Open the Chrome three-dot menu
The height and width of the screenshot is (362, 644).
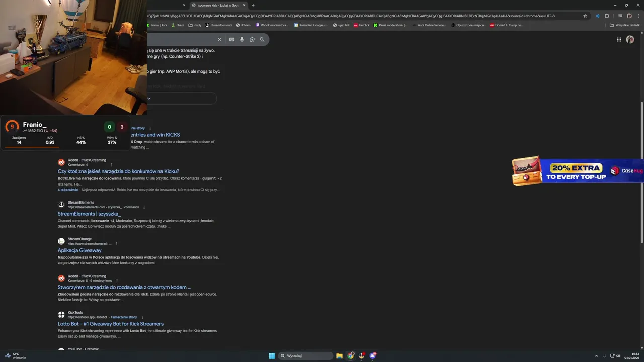pyautogui.click(x=638, y=16)
